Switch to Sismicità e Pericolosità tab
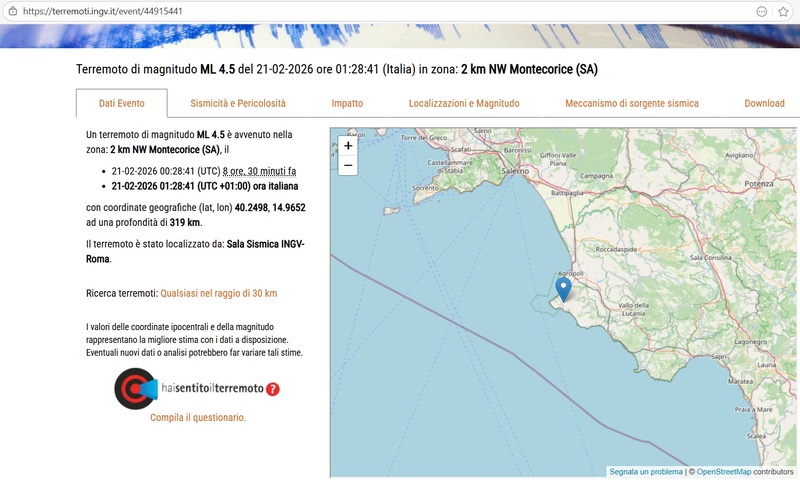 pos(238,103)
